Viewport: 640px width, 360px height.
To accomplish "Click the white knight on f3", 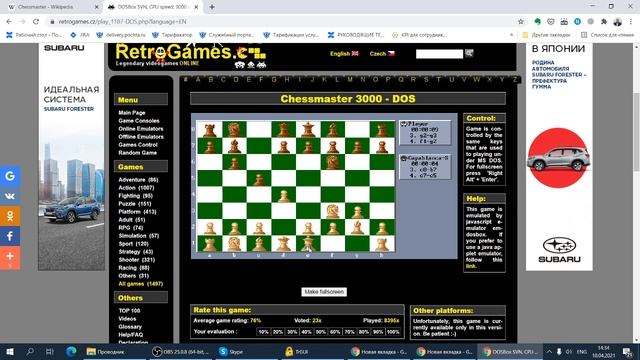I will (x=333, y=211).
